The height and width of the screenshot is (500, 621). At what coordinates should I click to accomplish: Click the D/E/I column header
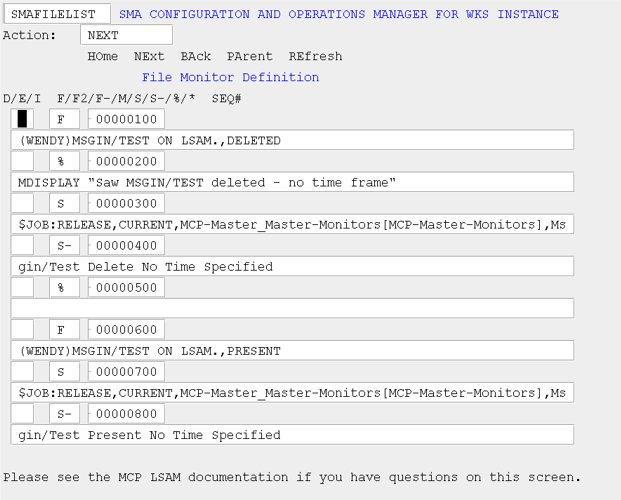(x=22, y=98)
